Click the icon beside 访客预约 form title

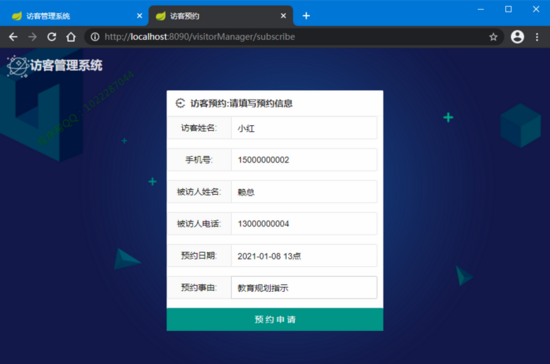[x=180, y=103]
